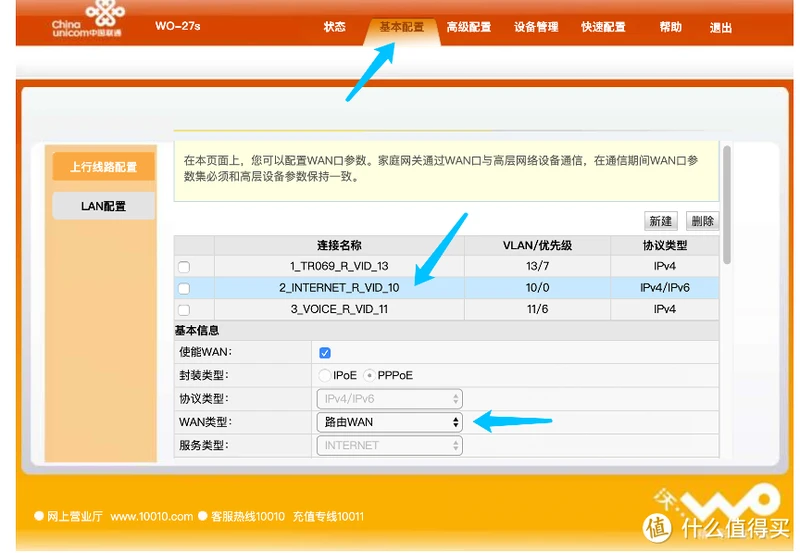
Task: Open the 帮助 menu item
Action: pyautogui.click(x=670, y=27)
